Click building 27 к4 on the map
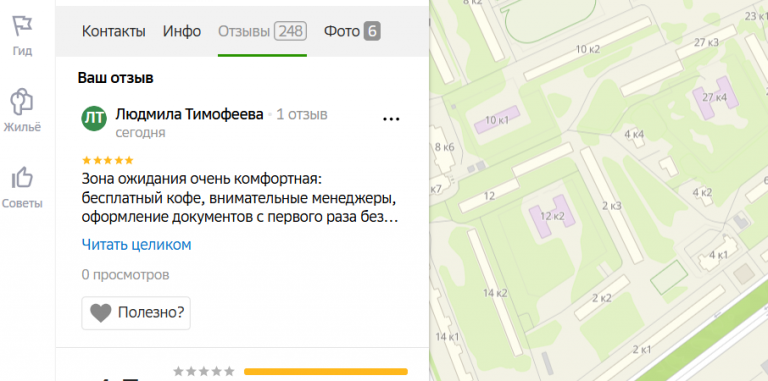The width and height of the screenshot is (768, 381). pyautogui.click(x=715, y=97)
